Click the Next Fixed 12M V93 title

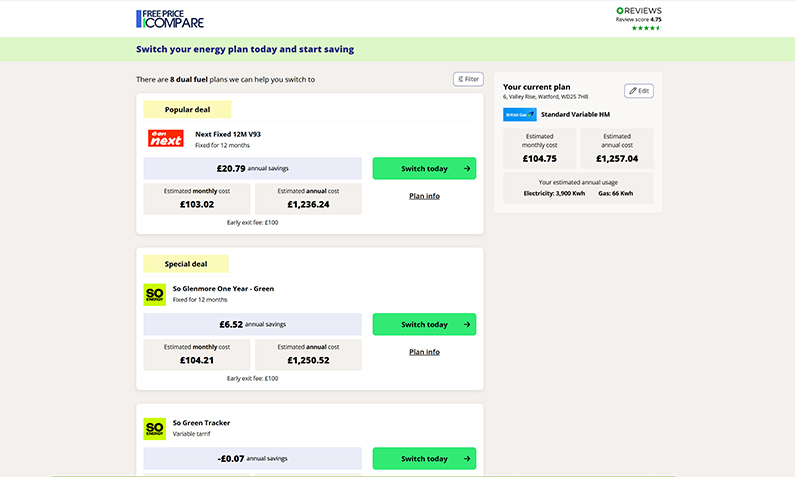point(227,134)
